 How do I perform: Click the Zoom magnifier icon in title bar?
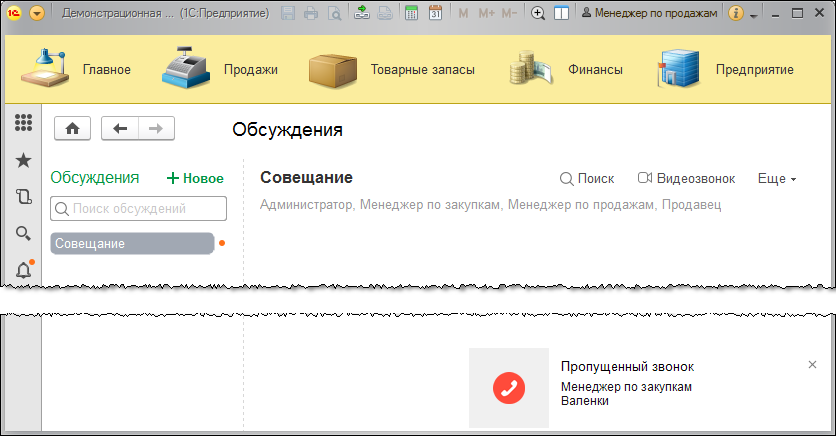538,13
